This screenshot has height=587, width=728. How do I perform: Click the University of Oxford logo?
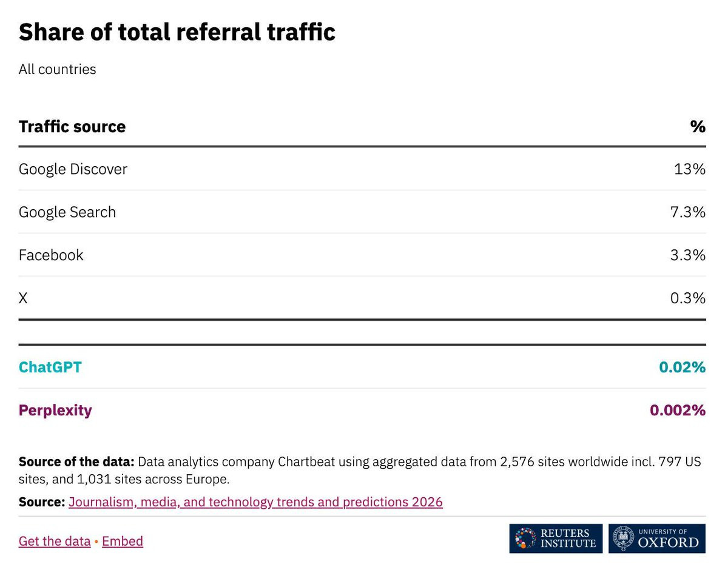(x=657, y=538)
